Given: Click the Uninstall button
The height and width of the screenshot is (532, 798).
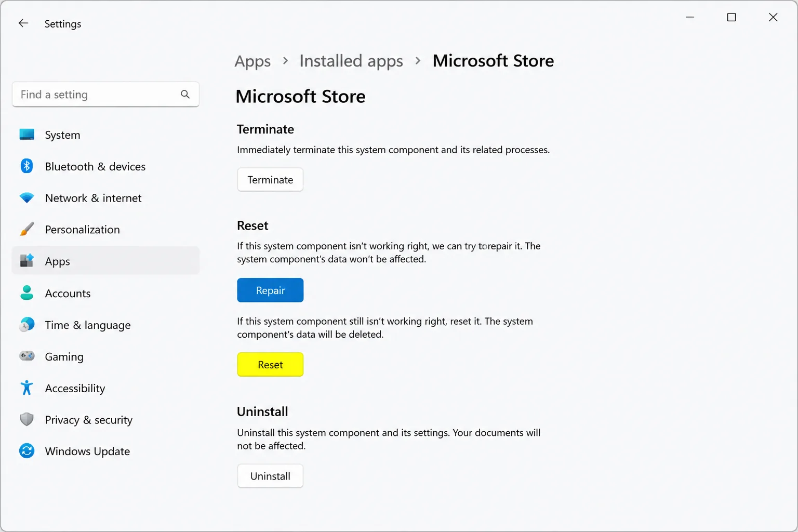Looking at the screenshot, I should [x=270, y=476].
